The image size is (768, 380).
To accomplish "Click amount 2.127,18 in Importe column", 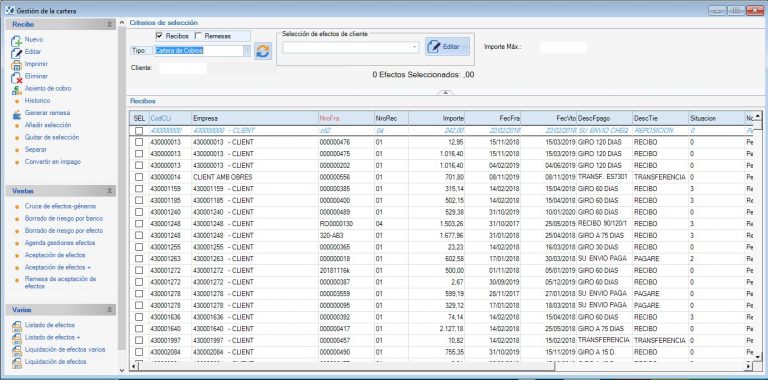I will pos(437,329).
